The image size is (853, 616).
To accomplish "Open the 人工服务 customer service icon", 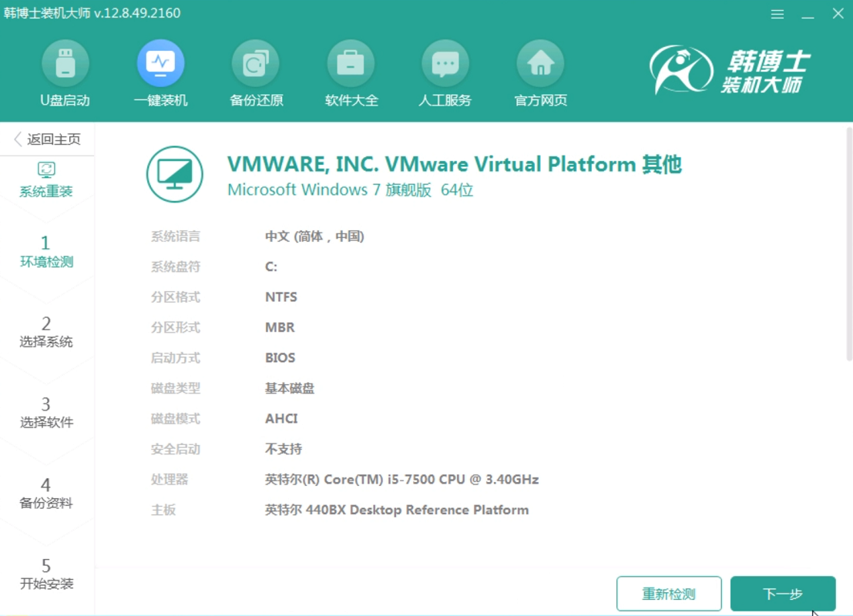I will pyautogui.click(x=445, y=63).
